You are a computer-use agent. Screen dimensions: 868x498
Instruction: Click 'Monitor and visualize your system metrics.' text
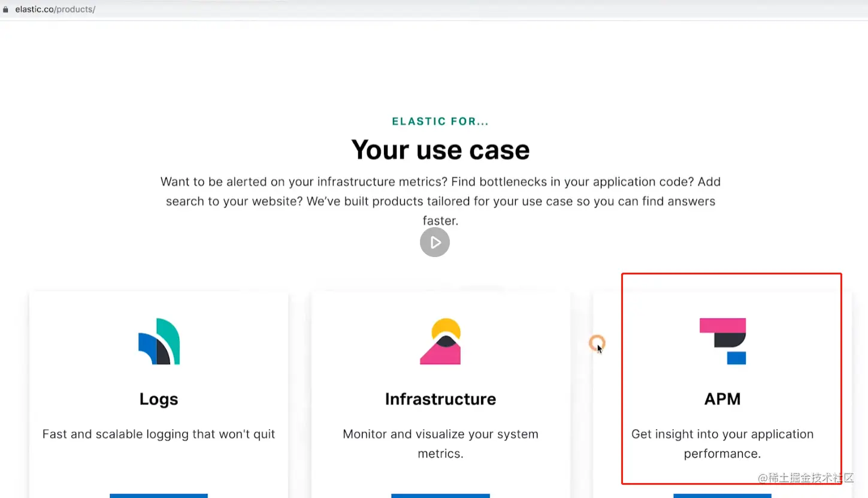point(440,443)
